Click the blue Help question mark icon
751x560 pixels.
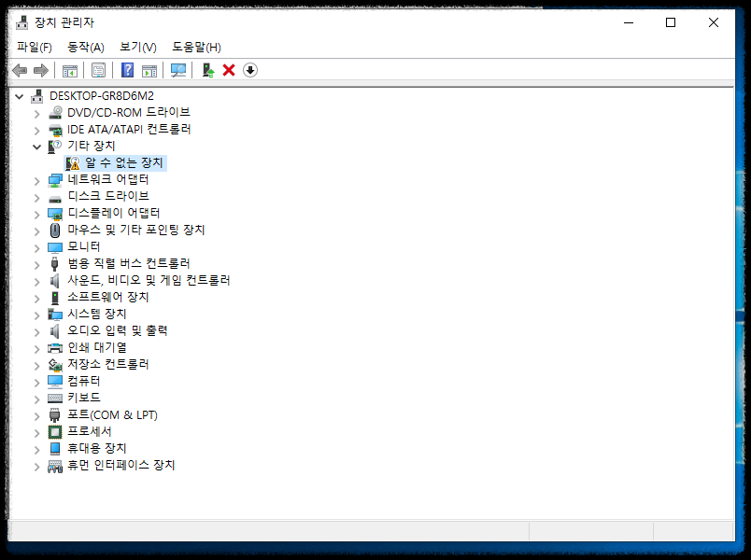pos(127,70)
